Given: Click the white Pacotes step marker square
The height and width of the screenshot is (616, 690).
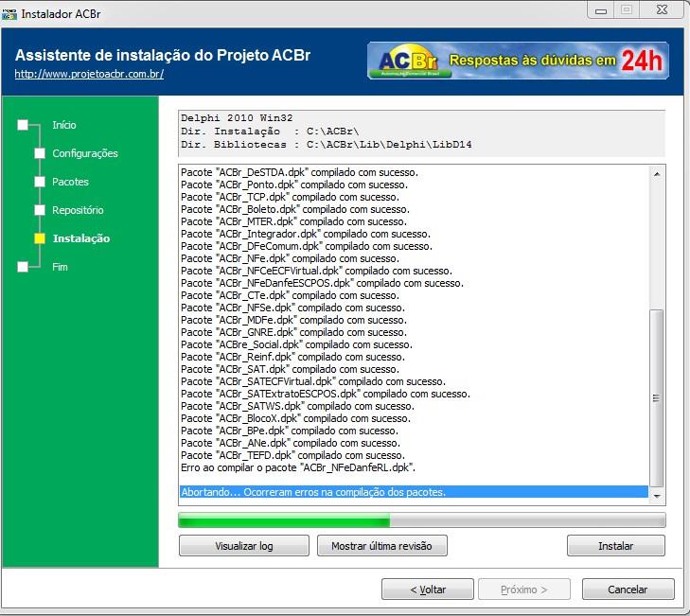Looking at the screenshot, I should [40, 182].
